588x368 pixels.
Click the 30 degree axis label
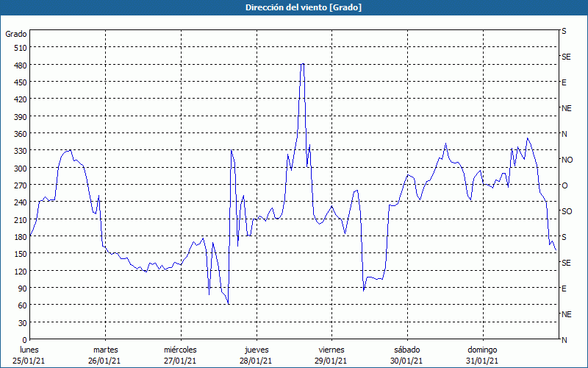tap(23, 323)
